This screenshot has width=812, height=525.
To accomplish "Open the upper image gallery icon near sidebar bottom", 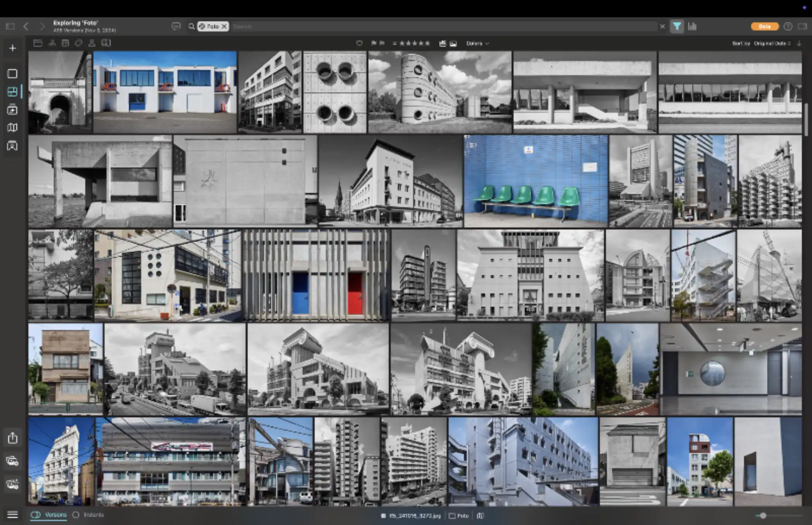I will [12, 461].
